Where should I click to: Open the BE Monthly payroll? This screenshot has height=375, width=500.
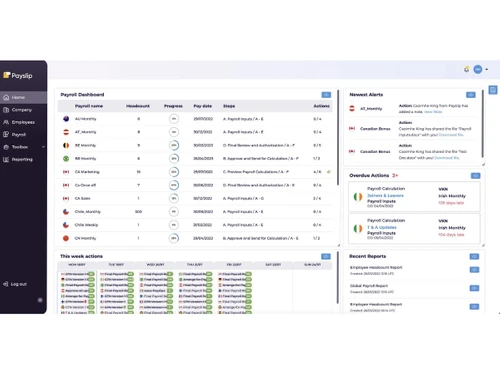tap(85, 145)
